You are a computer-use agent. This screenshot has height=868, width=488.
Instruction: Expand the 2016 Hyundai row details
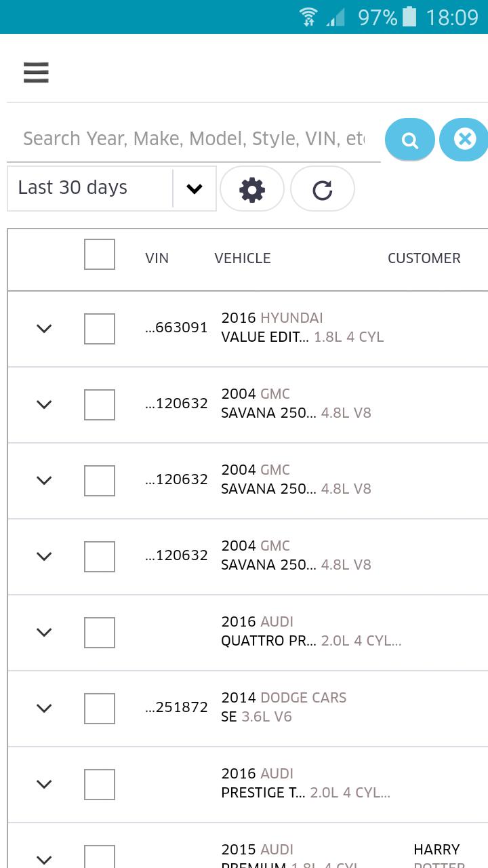44,329
